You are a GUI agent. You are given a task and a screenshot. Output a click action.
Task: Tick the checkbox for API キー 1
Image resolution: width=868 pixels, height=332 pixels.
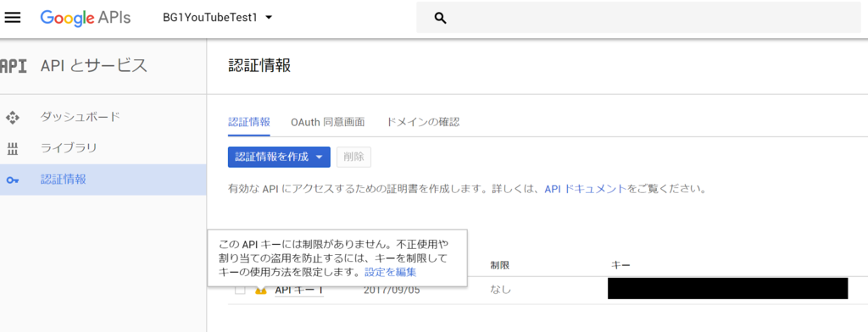click(240, 290)
